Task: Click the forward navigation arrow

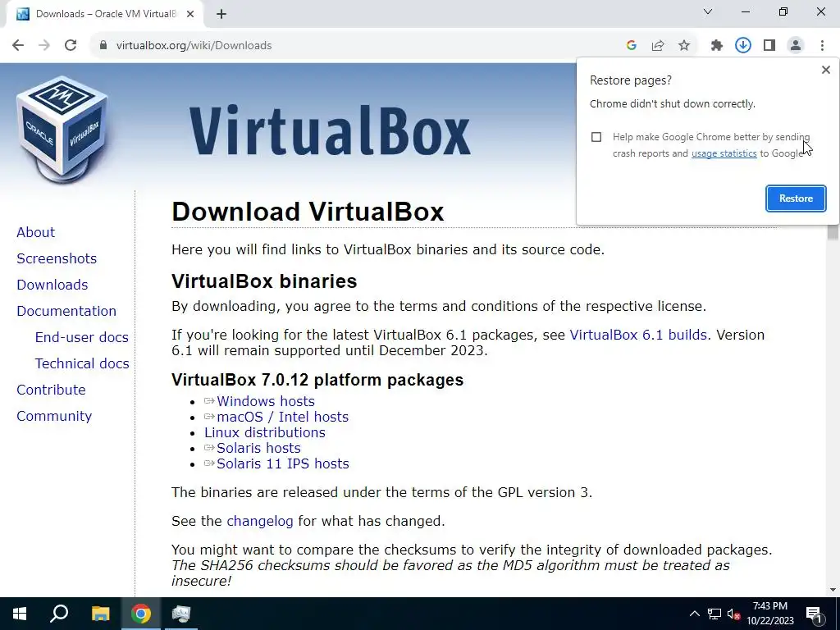Action: [x=44, y=46]
